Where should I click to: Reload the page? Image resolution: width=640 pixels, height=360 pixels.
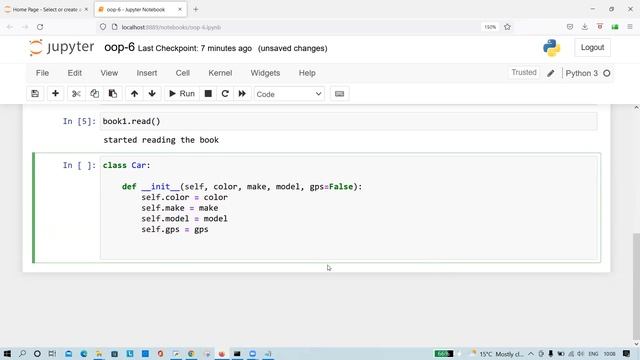click(x=40, y=27)
